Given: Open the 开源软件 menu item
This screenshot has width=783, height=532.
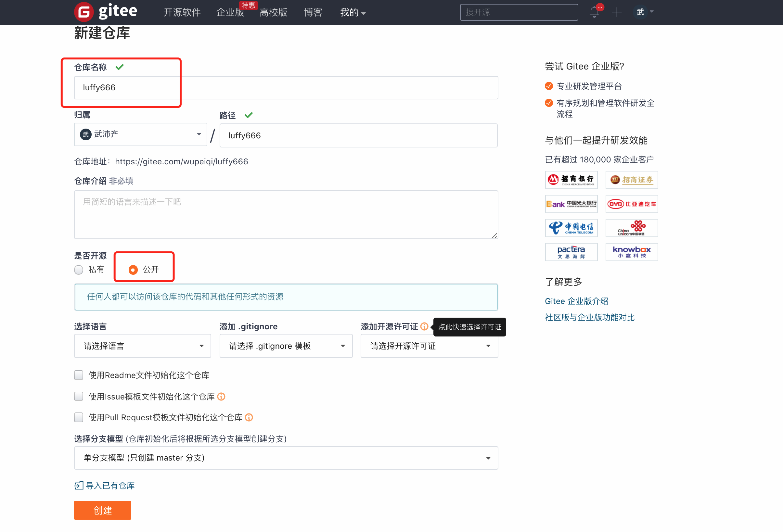Looking at the screenshot, I should click(x=182, y=12).
